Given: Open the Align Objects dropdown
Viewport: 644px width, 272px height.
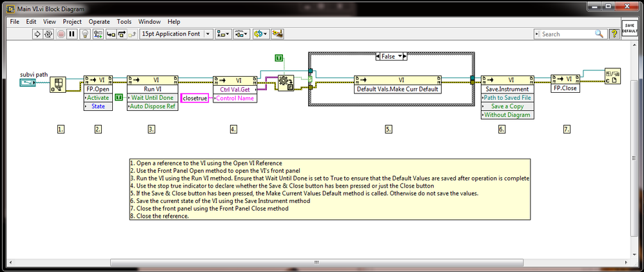Looking at the screenshot, I should pyautogui.click(x=224, y=34).
